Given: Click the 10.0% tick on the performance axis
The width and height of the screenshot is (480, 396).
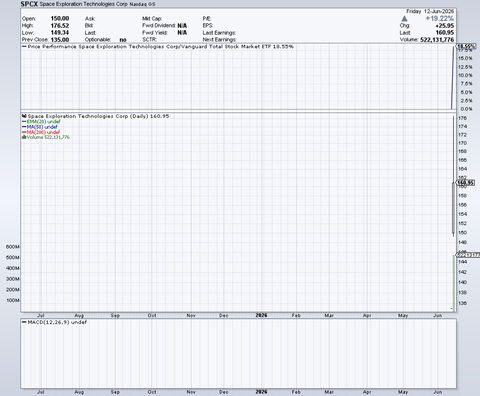Looking at the screenshot, I should [x=465, y=75].
